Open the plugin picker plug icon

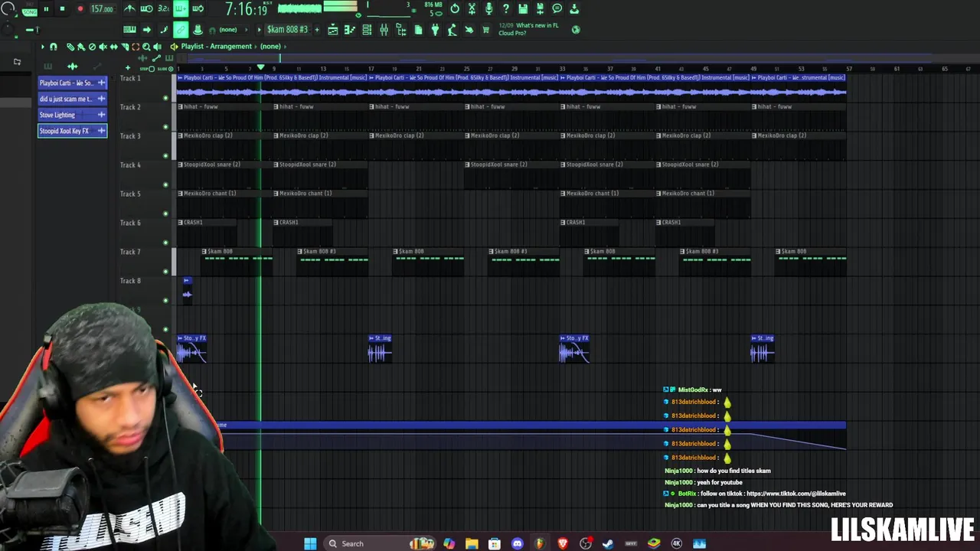tap(435, 29)
